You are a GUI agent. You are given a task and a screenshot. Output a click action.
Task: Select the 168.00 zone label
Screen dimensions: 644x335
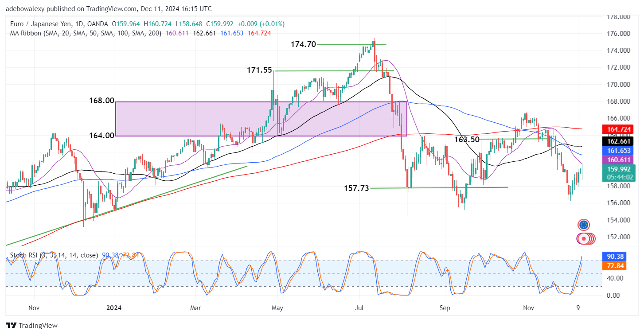coord(101,101)
